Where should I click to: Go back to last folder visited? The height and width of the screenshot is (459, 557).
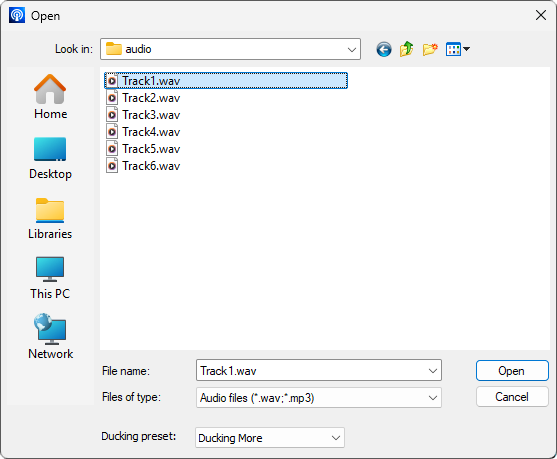384,49
